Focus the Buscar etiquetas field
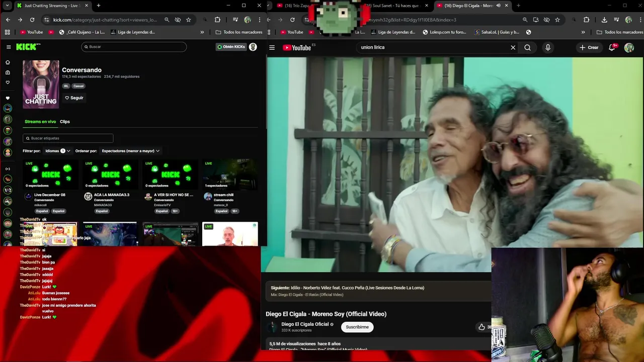Viewport: 644px width, 362px height. [x=68, y=138]
